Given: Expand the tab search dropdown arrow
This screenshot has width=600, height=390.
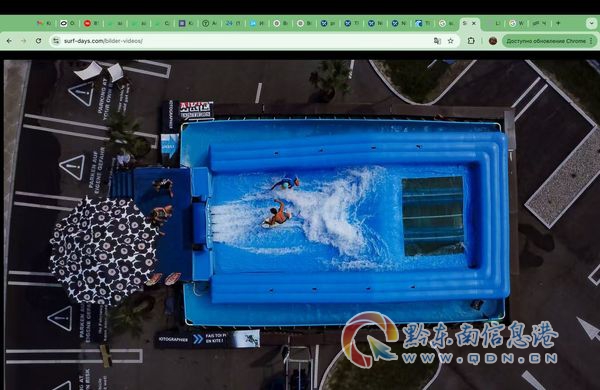Looking at the screenshot, I should pyautogui.click(x=591, y=23).
